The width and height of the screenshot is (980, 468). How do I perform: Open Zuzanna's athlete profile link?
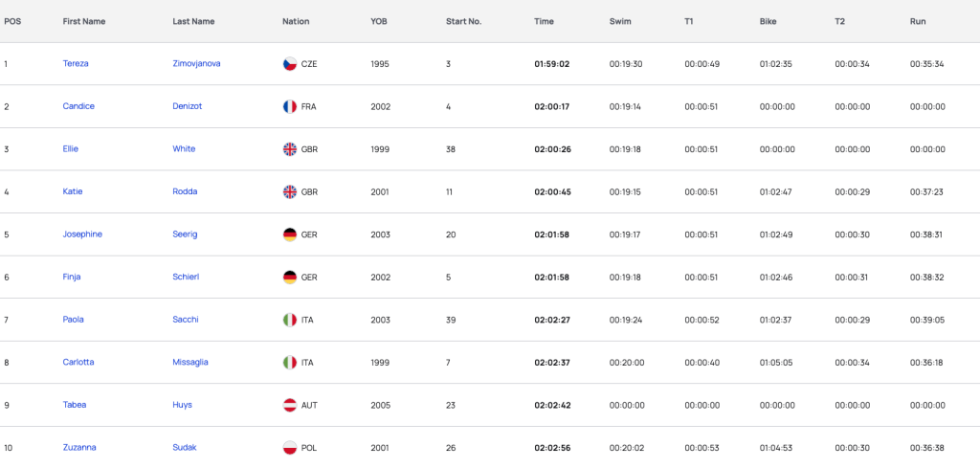(79, 447)
